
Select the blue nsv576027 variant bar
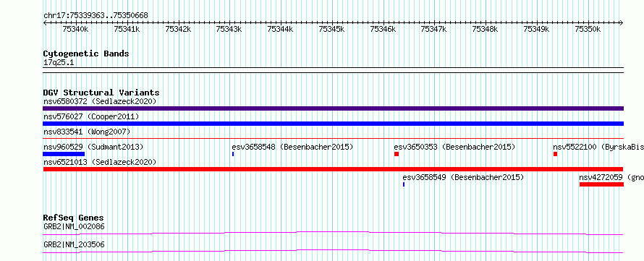click(x=333, y=124)
